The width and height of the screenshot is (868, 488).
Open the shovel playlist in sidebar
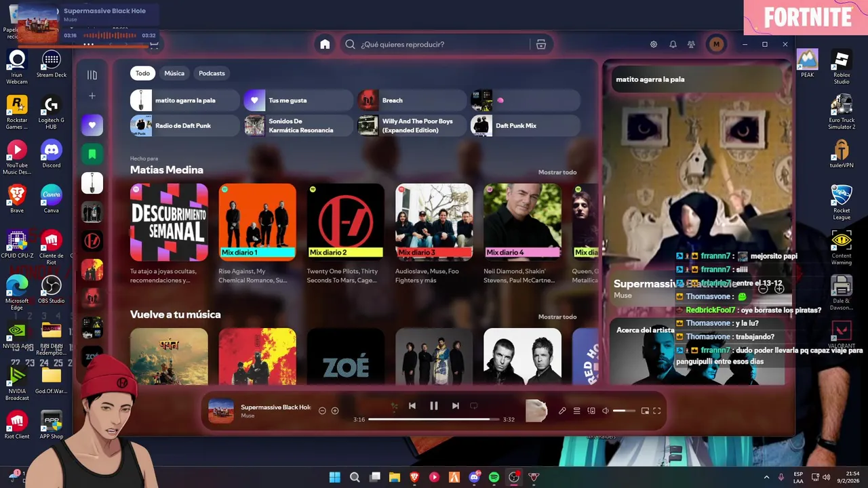(x=92, y=182)
